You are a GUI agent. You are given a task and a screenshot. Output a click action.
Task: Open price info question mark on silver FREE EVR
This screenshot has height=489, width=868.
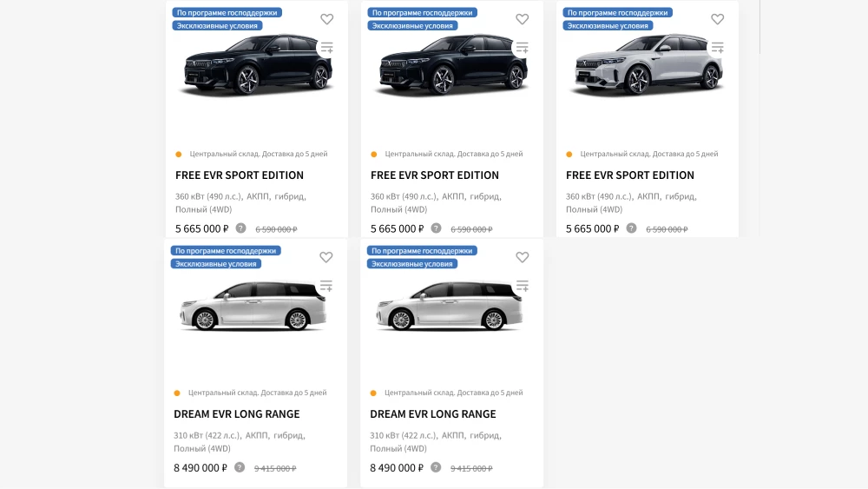(x=631, y=228)
